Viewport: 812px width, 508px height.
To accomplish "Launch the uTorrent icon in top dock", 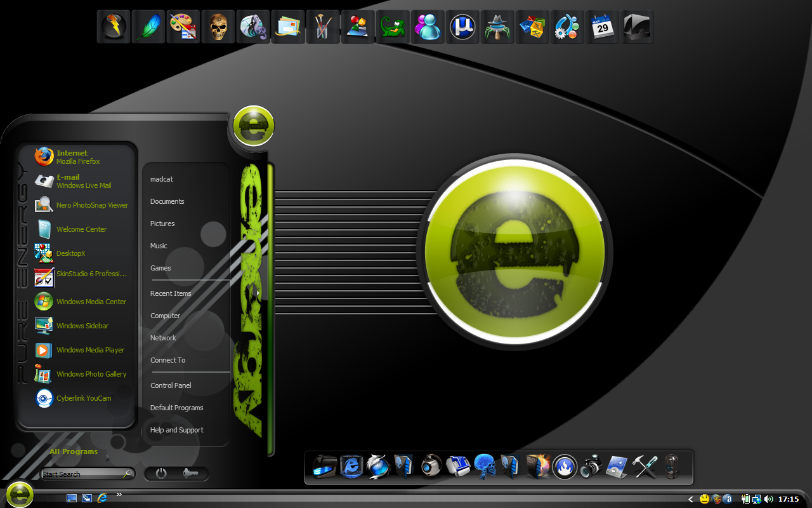I will click(462, 27).
